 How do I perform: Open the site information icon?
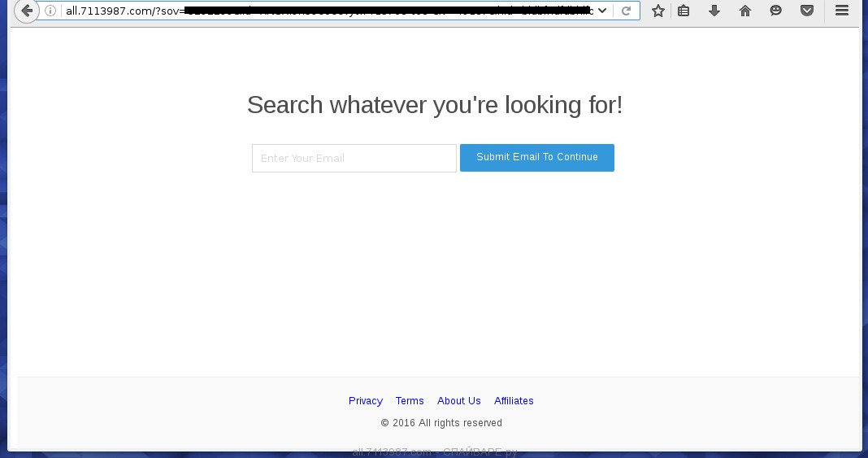tap(50, 11)
